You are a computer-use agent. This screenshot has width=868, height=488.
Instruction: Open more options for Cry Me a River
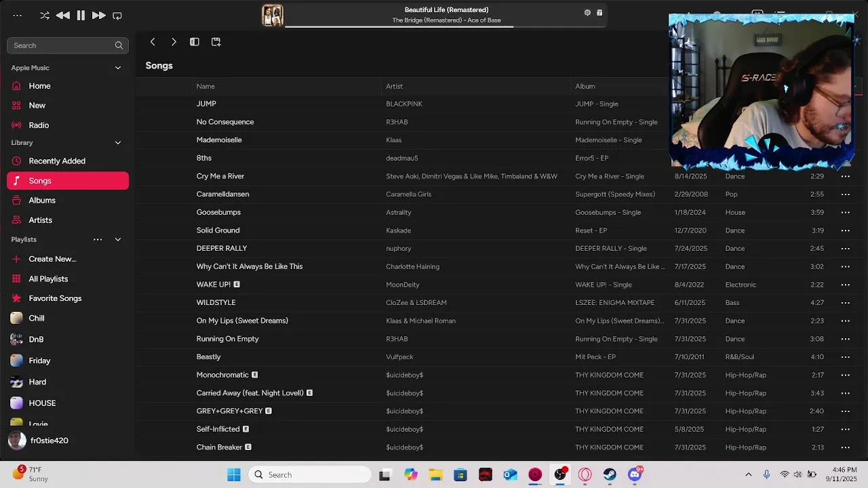[x=846, y=176]
